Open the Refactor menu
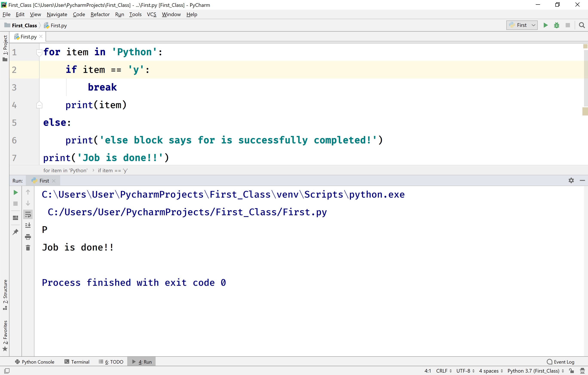Viewport: 588px width, 375px height. coord(100,14)
